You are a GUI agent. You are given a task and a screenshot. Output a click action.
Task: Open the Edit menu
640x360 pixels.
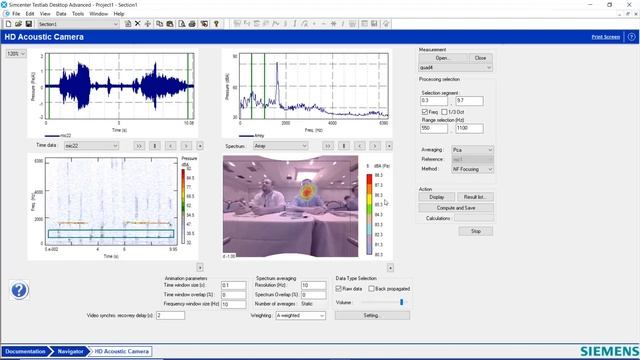pos(30,14)
